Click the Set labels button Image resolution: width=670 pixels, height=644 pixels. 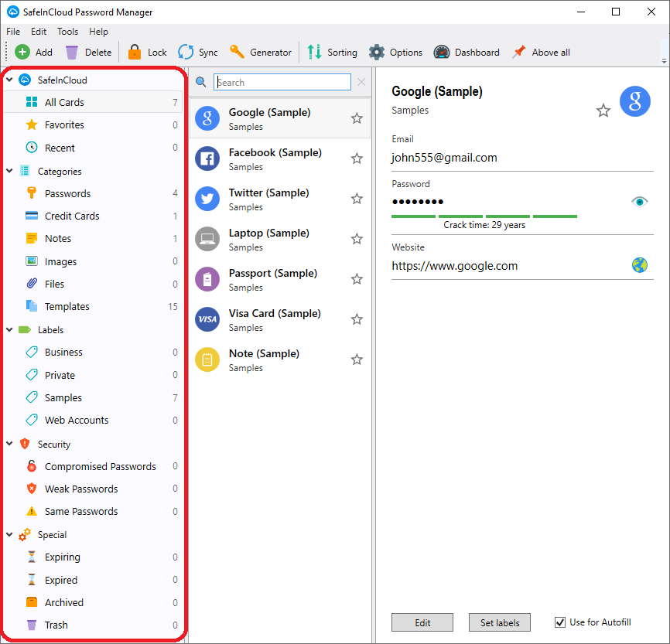500,622
